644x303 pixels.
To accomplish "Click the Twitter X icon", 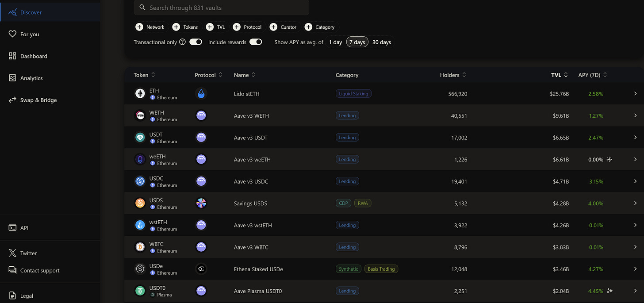I will coord(12,253).
